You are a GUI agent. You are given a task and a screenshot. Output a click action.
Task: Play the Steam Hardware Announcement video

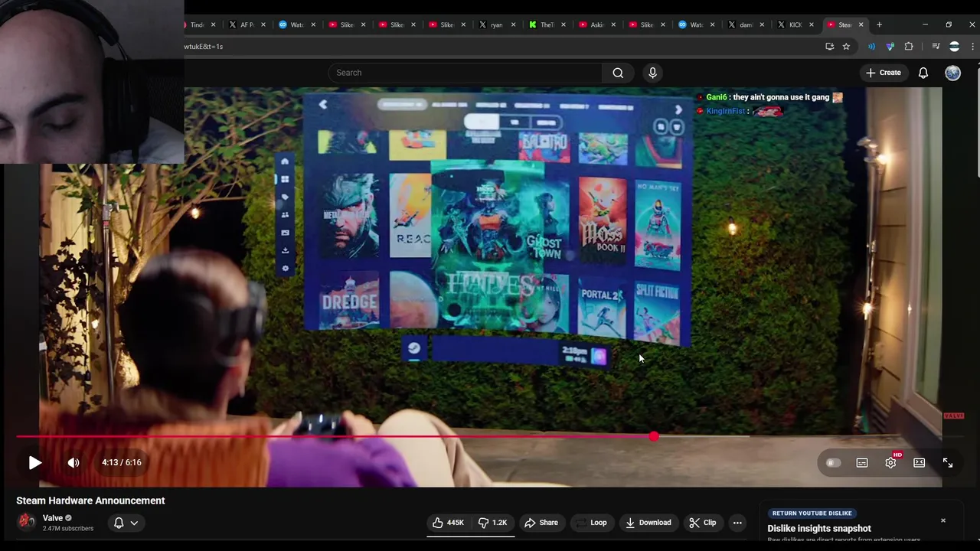point(35,462)
